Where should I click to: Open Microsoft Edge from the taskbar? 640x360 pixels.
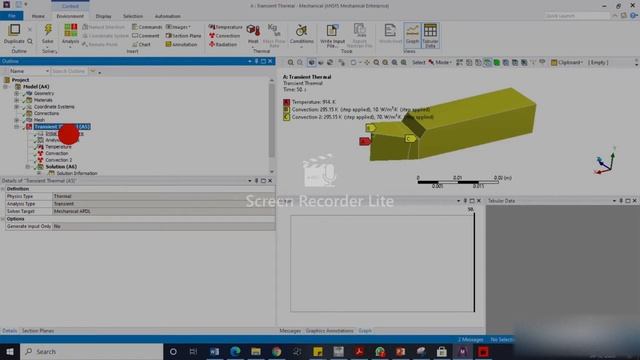click(x=235, y=351)
